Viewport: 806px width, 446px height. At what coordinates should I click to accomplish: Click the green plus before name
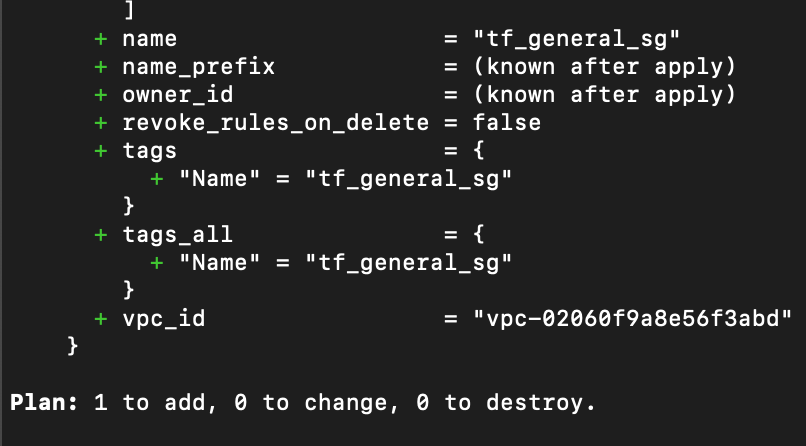point(101,39)
